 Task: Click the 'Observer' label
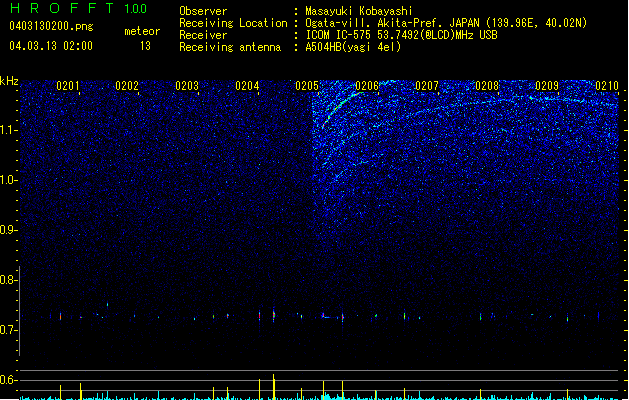pos(203,11)
